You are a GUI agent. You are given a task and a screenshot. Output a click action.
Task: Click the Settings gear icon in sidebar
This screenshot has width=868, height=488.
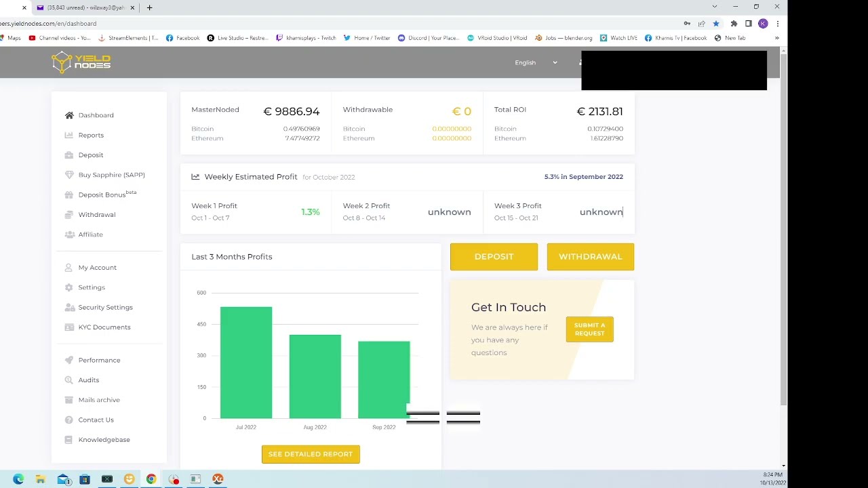point(69,287)
